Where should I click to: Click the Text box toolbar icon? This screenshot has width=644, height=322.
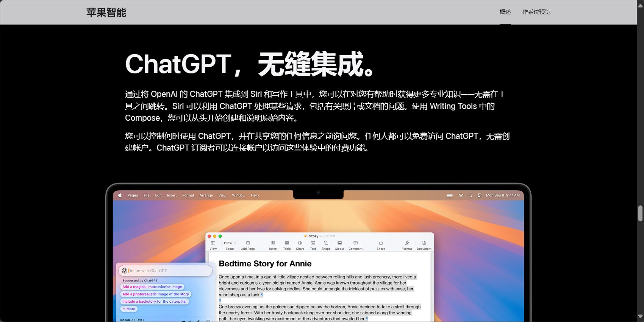coord(313,243)
